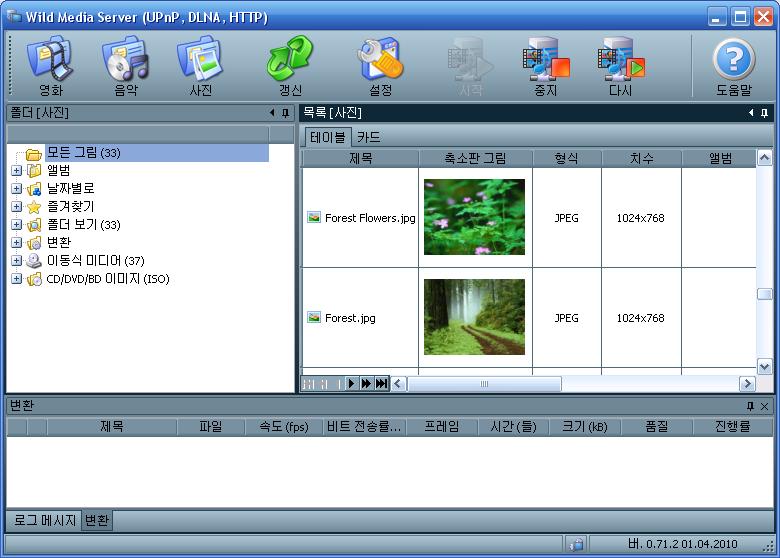Expand the CD/DVD/BD 이미지 (ISO) node

point(16,279)
